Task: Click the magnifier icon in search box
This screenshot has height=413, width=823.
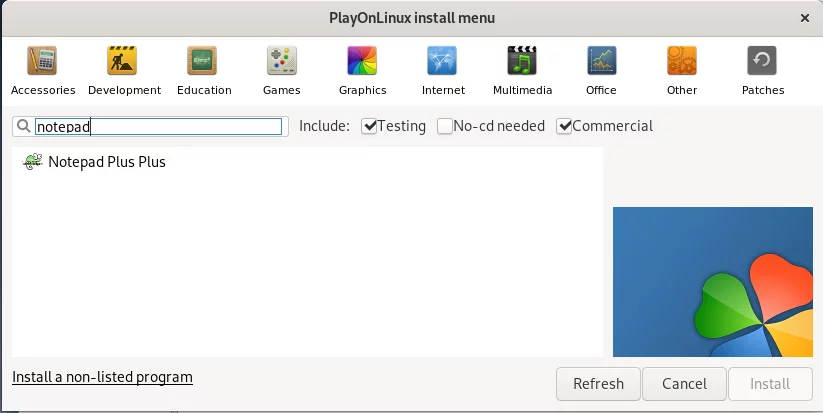Action: (x=24, y=126)
